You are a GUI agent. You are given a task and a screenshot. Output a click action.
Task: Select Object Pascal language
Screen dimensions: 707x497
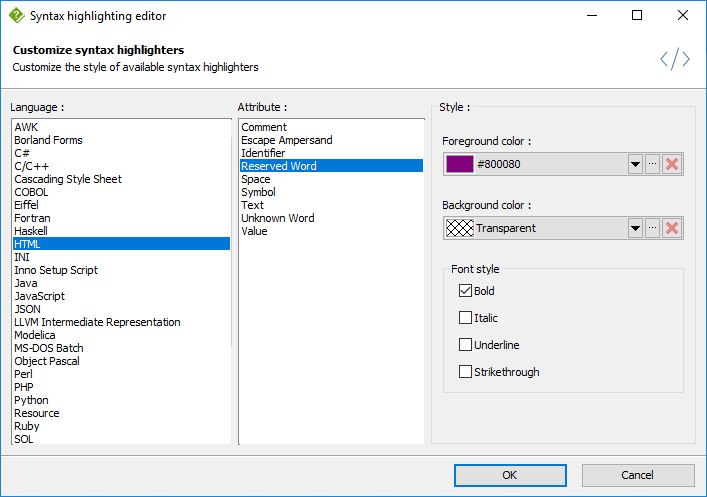pos(122,361)
